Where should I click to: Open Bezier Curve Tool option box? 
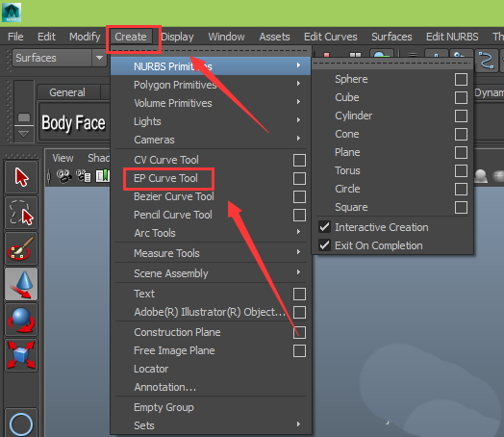point(299,196)
